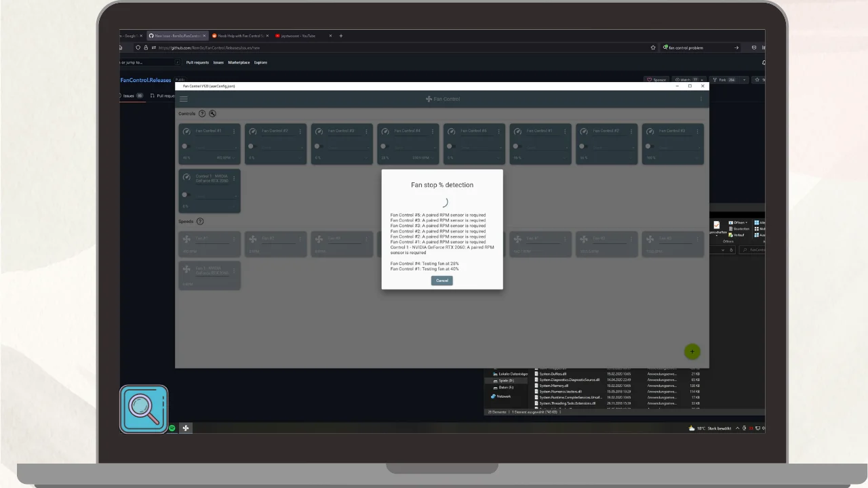The width and height of the screenshot is (868, 488).
Task: Open the three-dot menu in Fan Control header
Action: coord(701,99)
